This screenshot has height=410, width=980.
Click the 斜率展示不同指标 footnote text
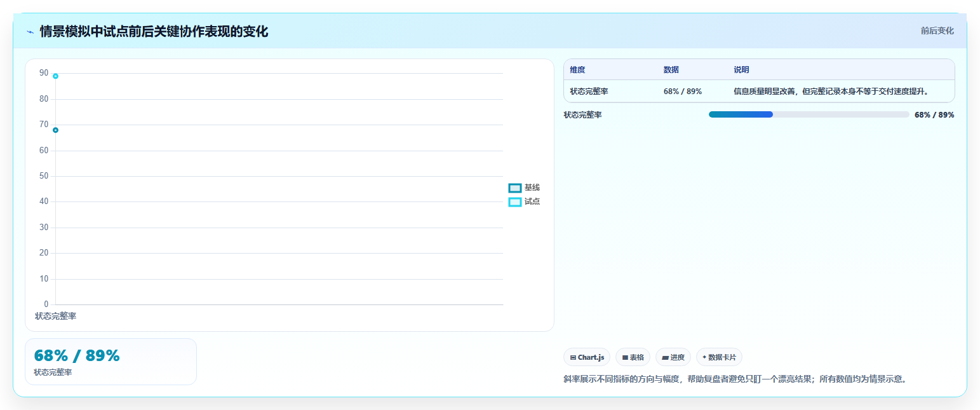click(x=735, y=379)
